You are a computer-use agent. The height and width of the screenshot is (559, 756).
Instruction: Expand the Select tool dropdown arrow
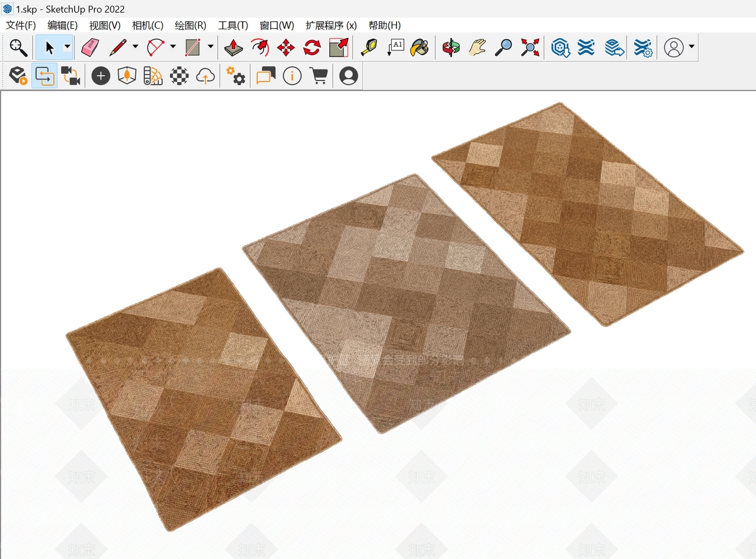tap(67, 47)
